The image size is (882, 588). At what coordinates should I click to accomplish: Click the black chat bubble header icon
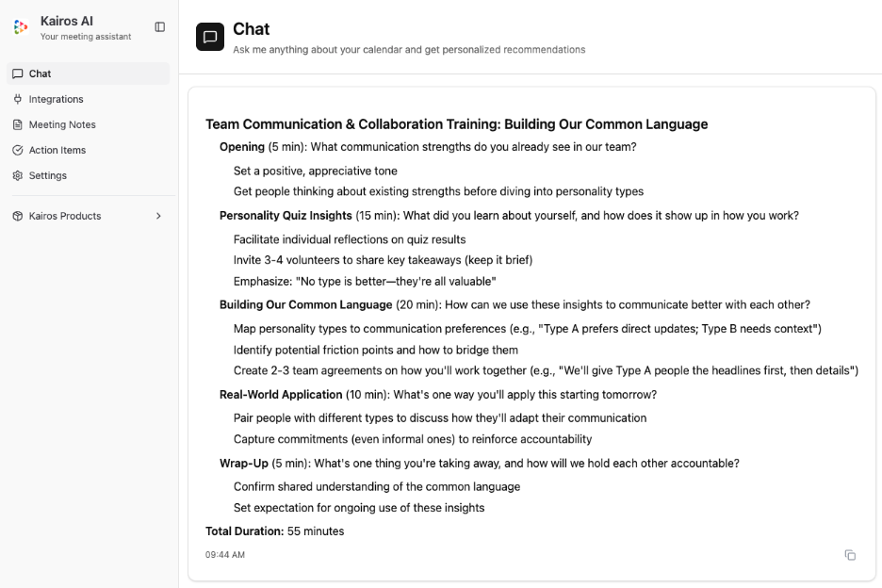(210, 37)
